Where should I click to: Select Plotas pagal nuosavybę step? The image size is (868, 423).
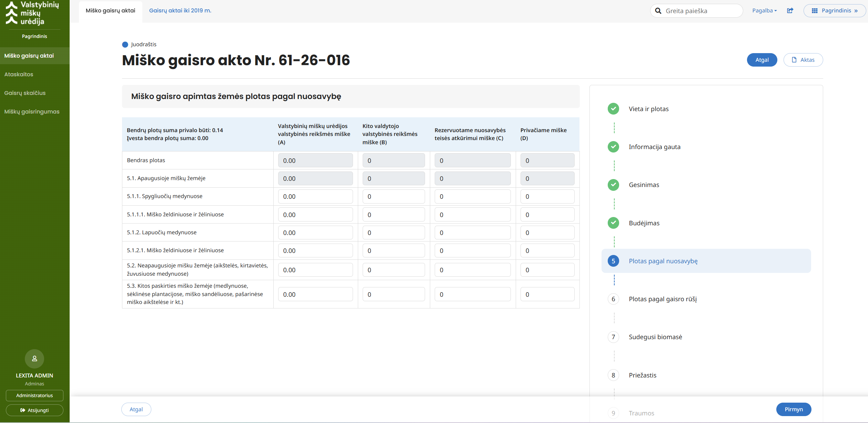[x=706, y=261]
